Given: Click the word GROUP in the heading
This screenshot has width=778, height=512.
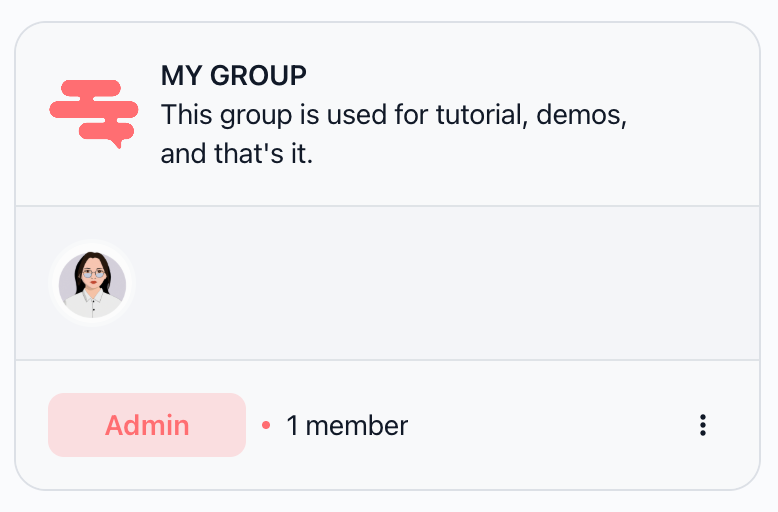Looking at the screenshot, I should tap(259, 76).
